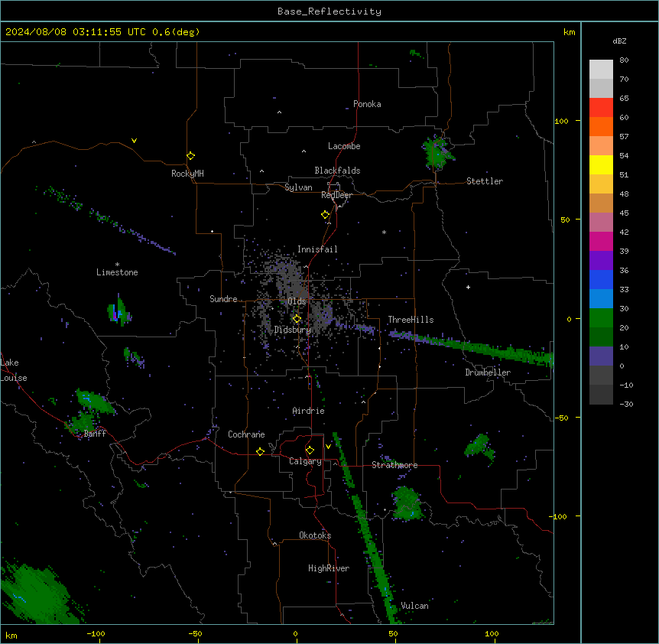Click the yellow station marker near RockyMH
659x644 pixels.
pyautogui.click(x=190, y=156)
